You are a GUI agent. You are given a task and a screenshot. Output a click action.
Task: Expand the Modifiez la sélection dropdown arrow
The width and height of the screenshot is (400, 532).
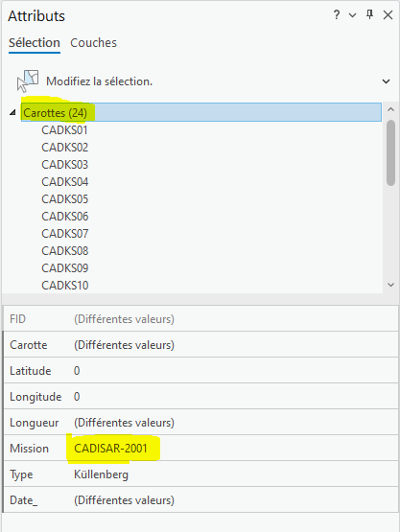pos(386,81)
